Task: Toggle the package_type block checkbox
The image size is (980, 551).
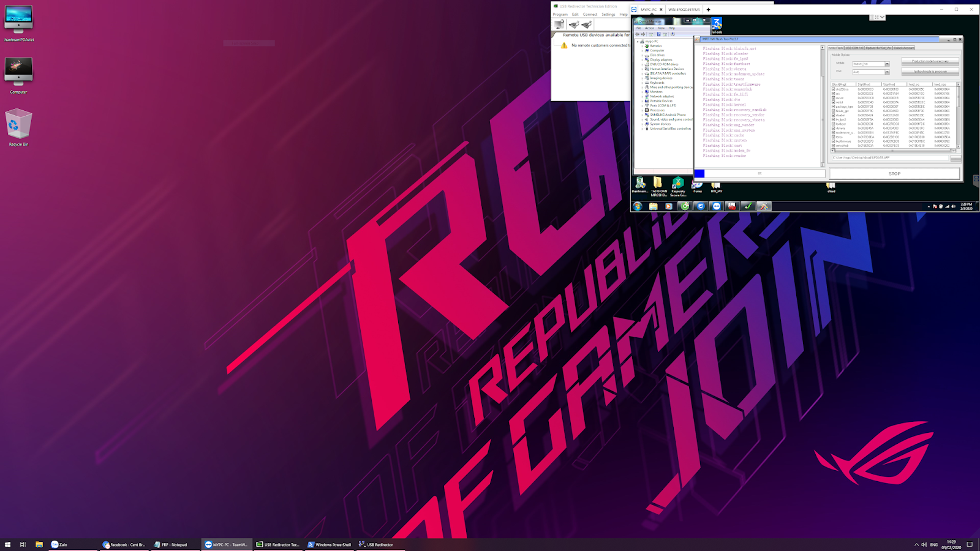Action: tap(834, 107)
